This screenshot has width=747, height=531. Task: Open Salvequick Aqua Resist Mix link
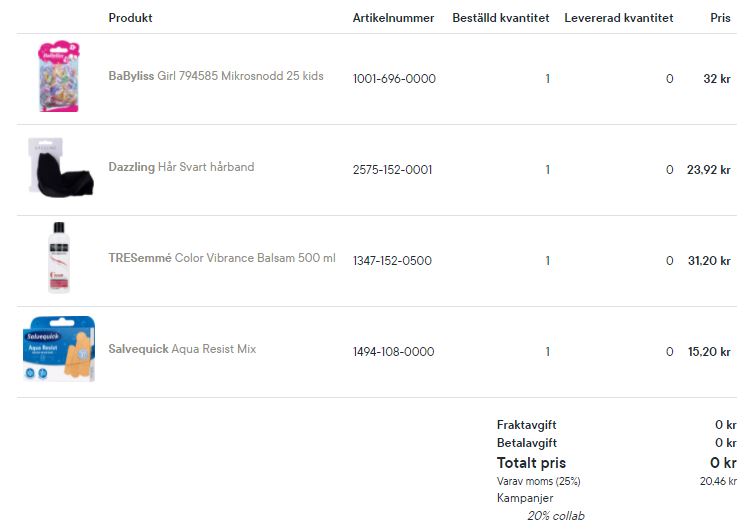[x=182, y=349]
